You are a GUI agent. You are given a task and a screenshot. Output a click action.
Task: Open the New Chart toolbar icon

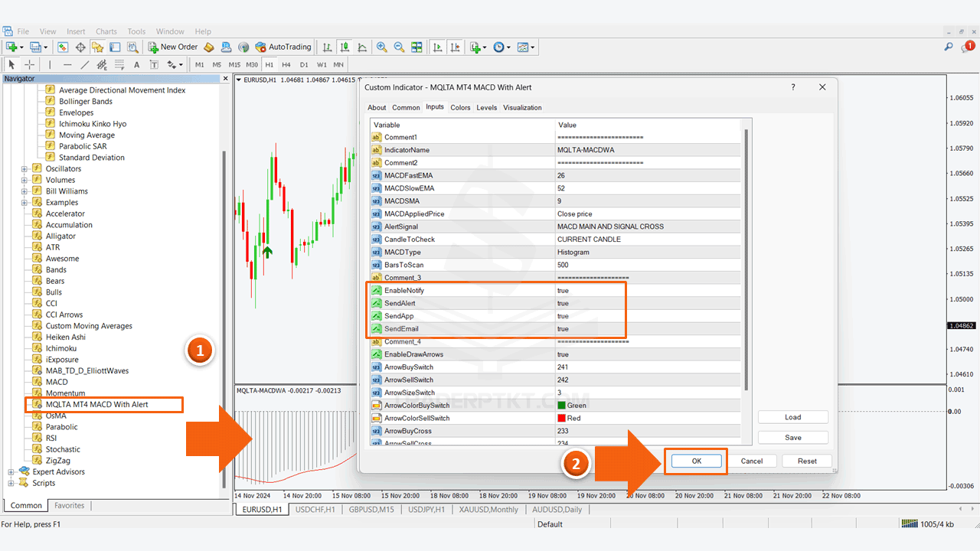tap(12, 47)
